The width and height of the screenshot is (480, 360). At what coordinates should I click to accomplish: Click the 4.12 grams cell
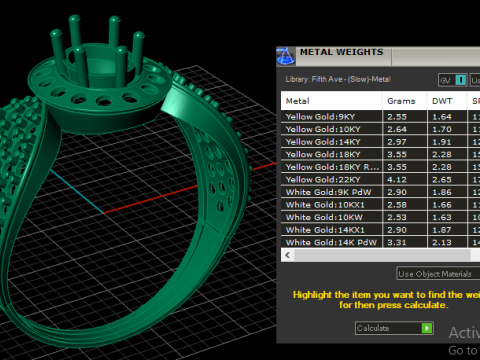point(404,179)
